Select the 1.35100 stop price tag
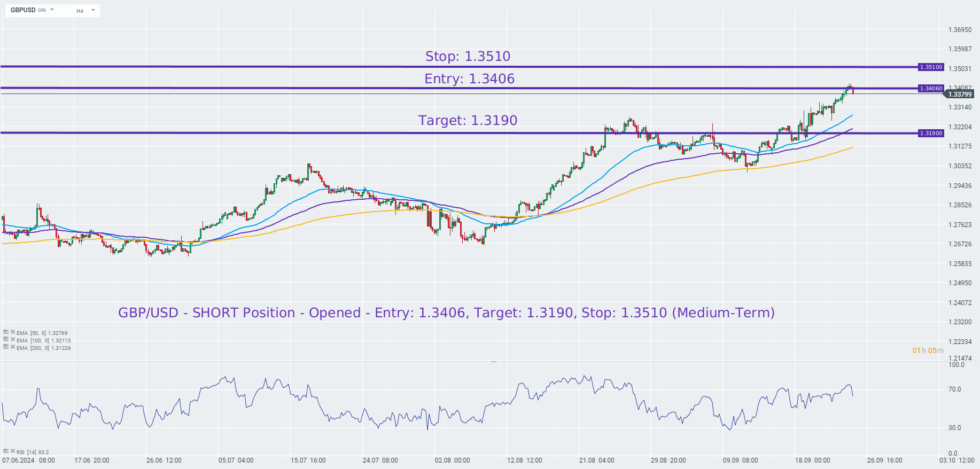The image size is (980, 469). coord(931,67)
